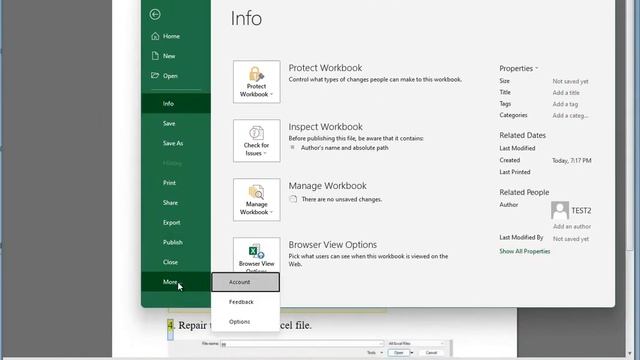Open the Home label in sidebar
The image size is (640, 360).
tap(171, 36)
